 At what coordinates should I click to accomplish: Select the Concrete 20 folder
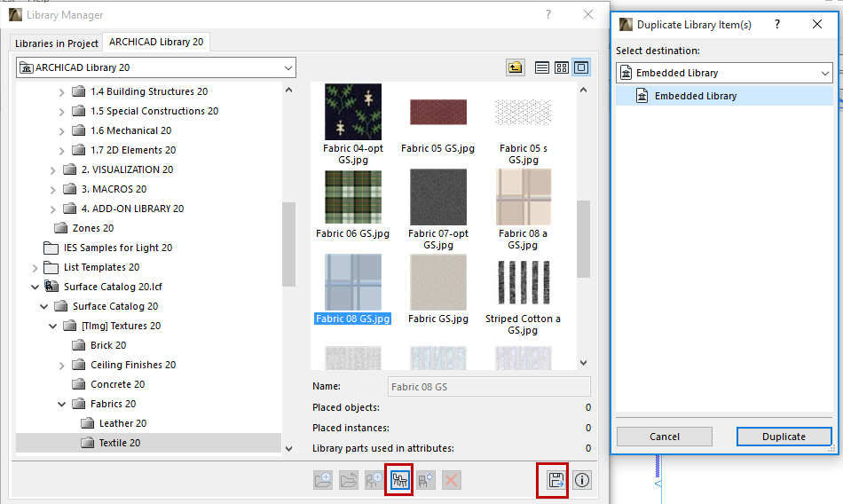tap(117, 384)
